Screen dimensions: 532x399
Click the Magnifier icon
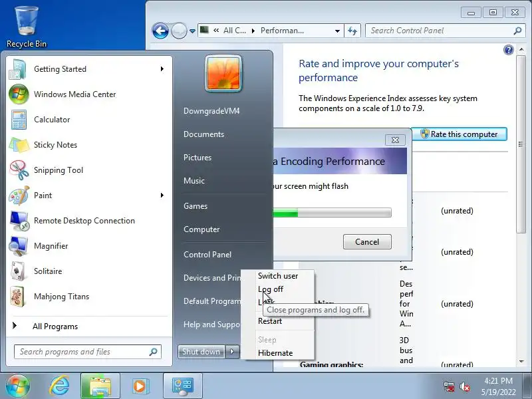coord(19,246)
